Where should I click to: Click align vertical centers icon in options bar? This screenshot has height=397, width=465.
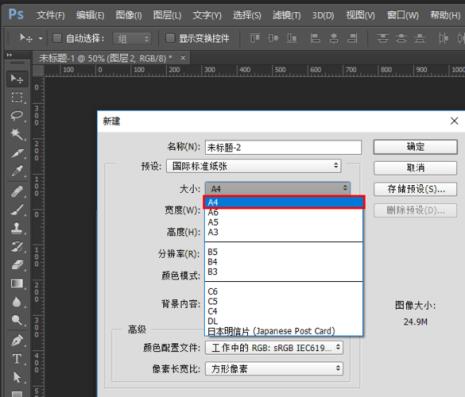pyautogui.click(x=273, y=38)
